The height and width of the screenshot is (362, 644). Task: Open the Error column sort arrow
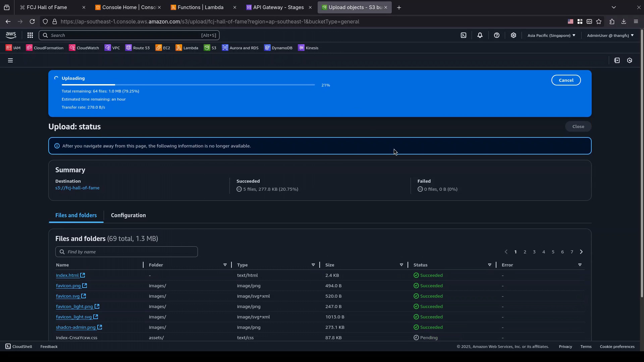[x=580, y=265]
